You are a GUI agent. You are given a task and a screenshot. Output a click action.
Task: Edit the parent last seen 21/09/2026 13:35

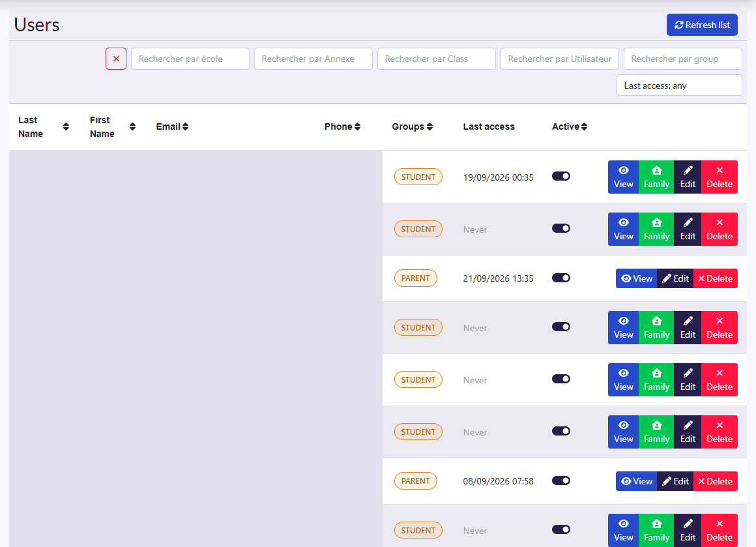pyautogui.click(x=675, y=278)
